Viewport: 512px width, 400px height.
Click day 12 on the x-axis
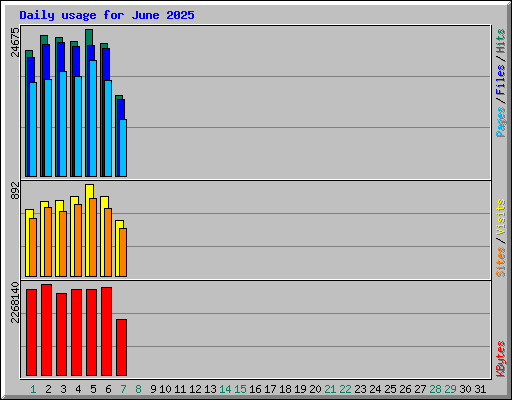coord(195,389)
